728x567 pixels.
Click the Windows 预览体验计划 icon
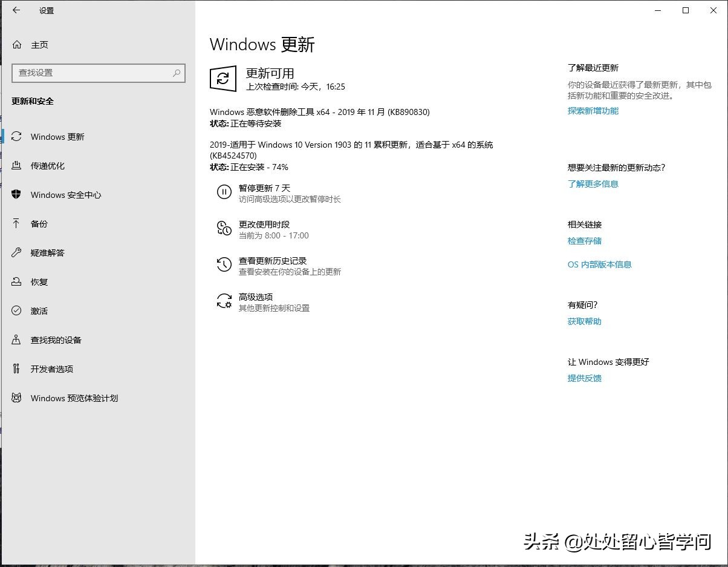point(16,398)
